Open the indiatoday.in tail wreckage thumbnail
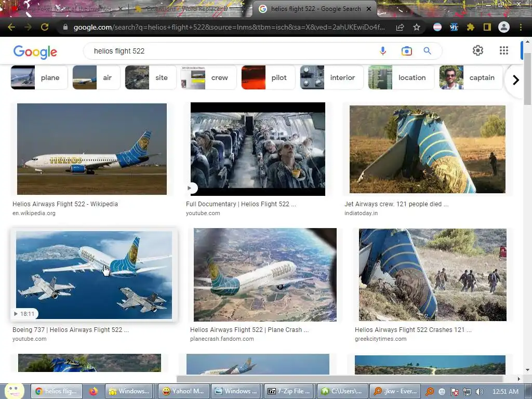This screenshot has width=532, height=399. (428, 149)
